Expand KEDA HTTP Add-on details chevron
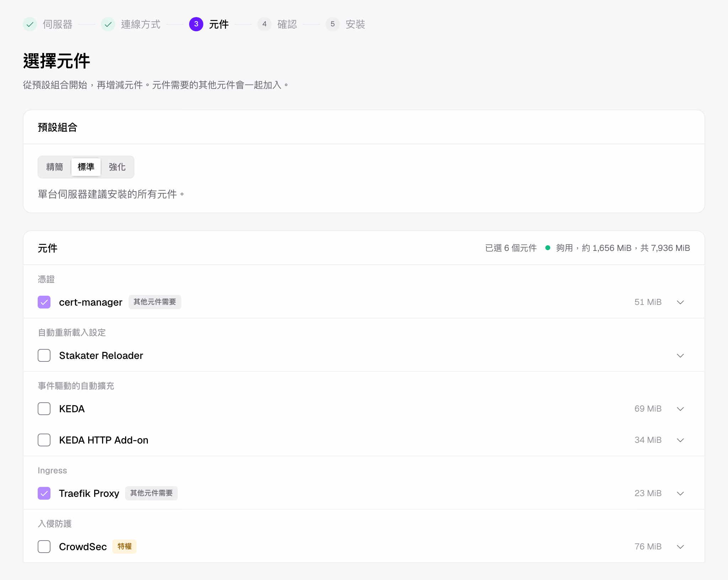728x580 pixels. (680, 440)
